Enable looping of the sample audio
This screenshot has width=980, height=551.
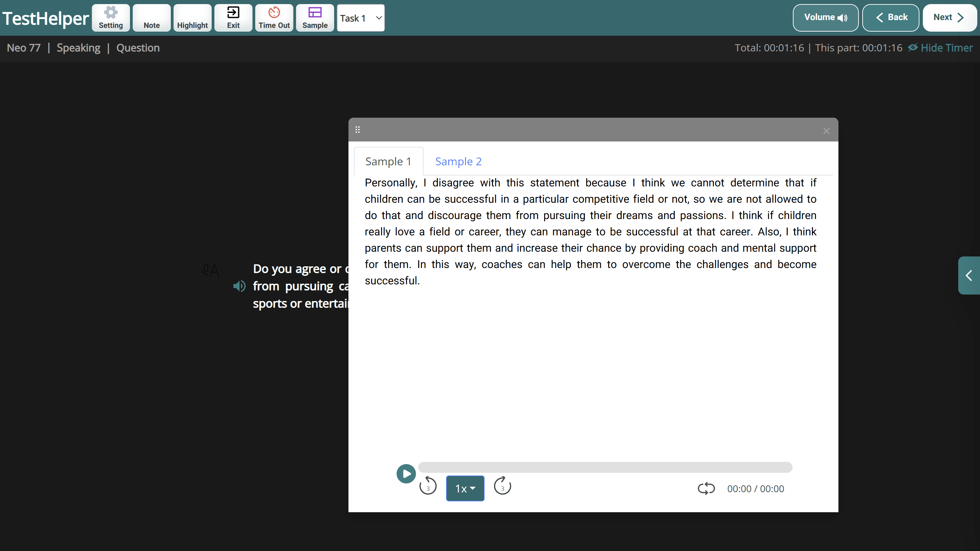[706, 488]
